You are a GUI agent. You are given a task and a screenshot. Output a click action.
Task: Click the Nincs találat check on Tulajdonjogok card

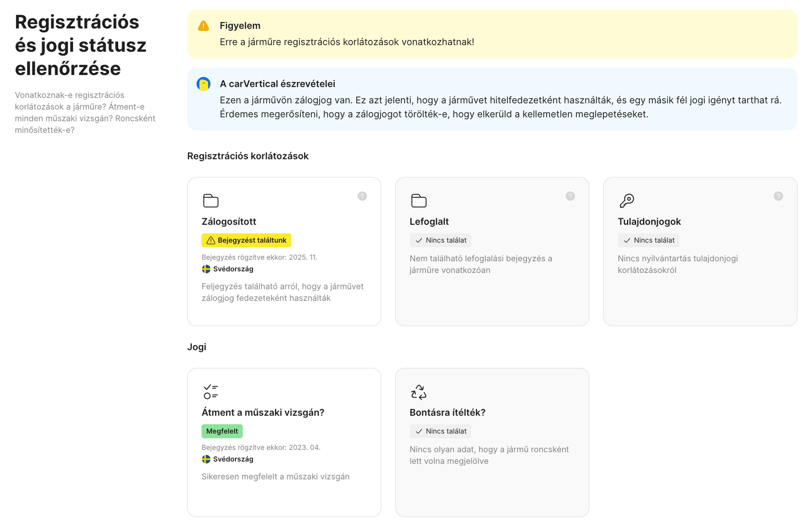pyautogui.click(x=648, y=240)
